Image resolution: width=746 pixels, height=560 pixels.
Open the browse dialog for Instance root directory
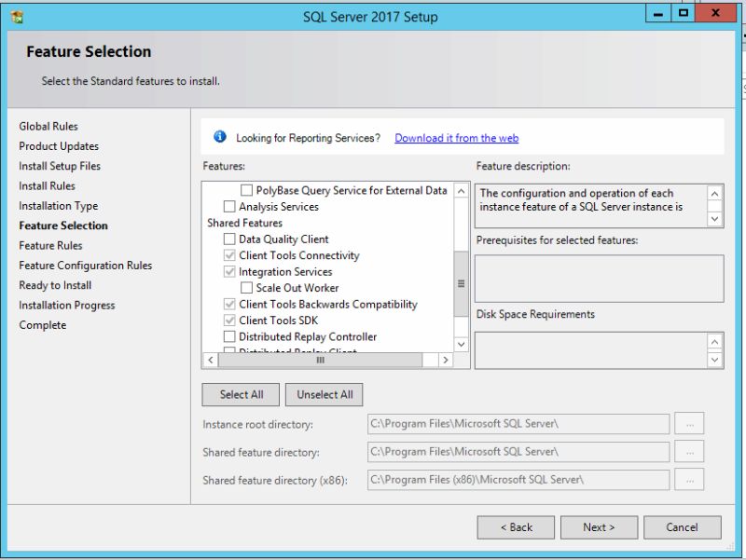(689, 424)
